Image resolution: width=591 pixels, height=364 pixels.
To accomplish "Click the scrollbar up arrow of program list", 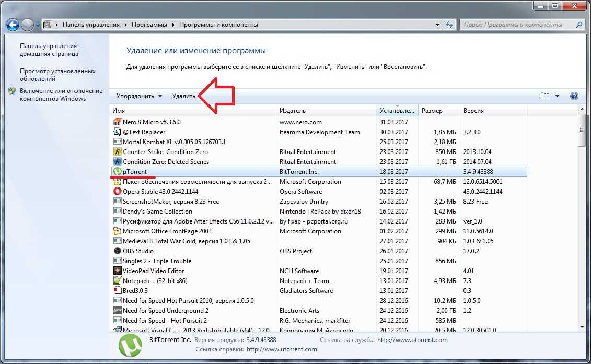I will click(x=582, y=109).
